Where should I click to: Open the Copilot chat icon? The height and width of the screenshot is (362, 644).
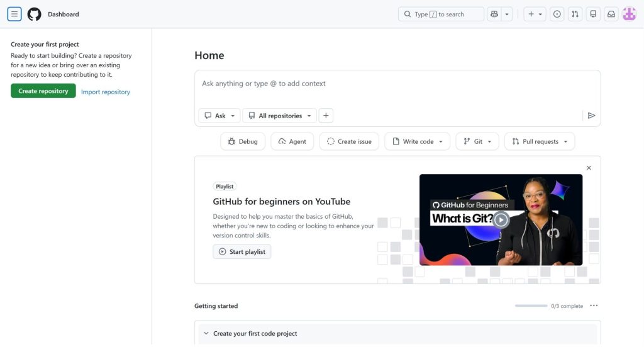[x=494, y=14]
